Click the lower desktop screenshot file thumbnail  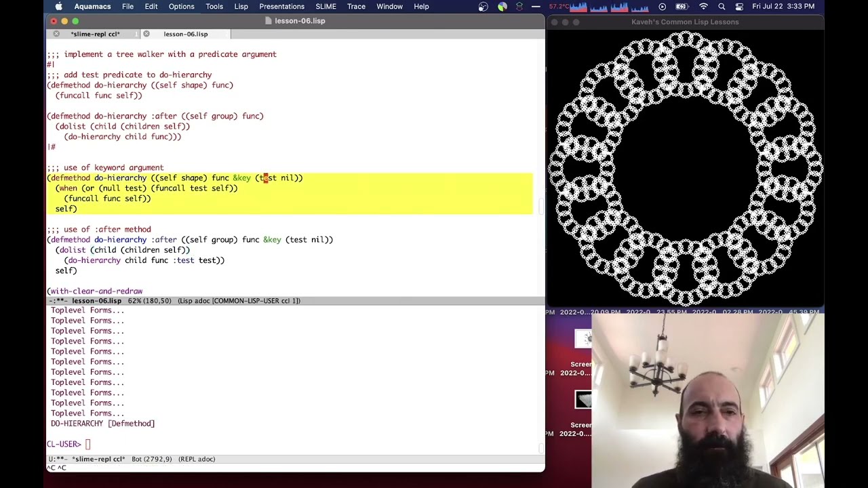[x=583, y=400]
